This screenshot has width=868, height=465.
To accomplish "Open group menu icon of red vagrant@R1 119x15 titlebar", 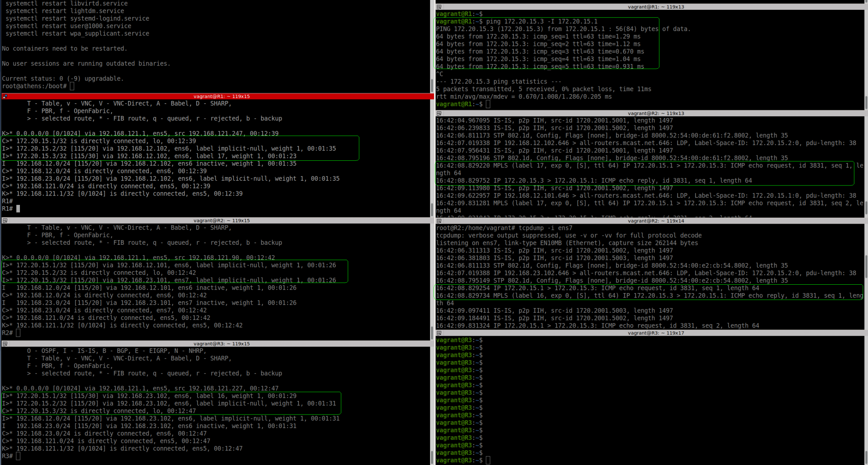I will (x=5, y=96).
